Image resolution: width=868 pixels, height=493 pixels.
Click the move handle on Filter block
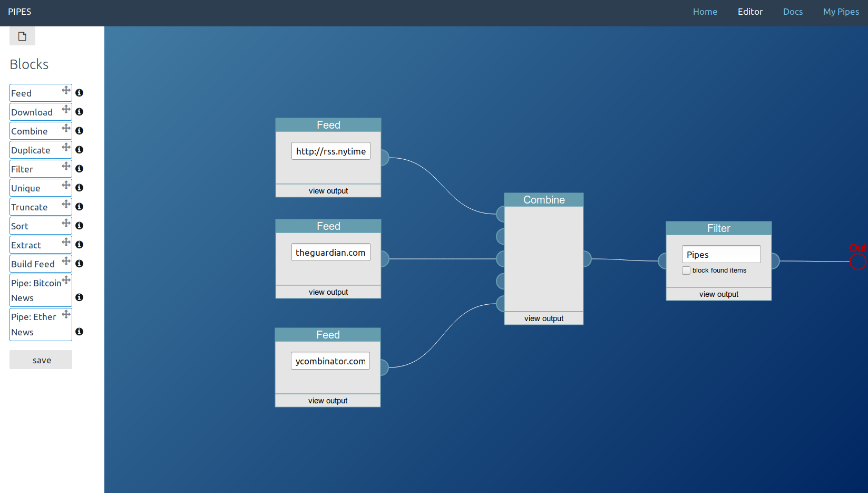[x=66, y=166]
